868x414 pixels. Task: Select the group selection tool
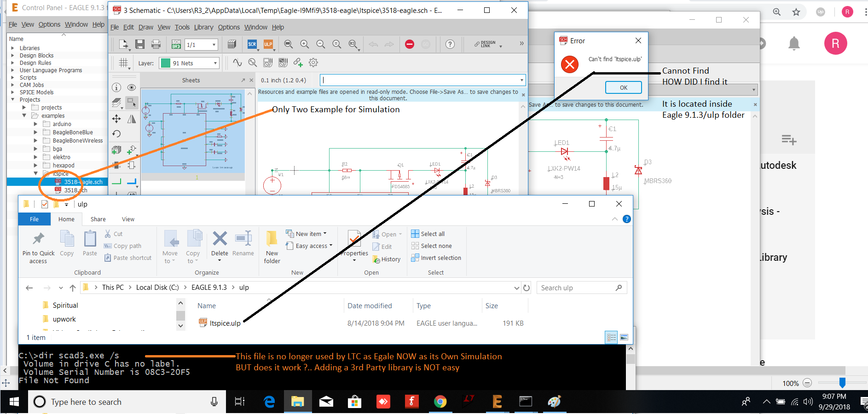point(132,103)
